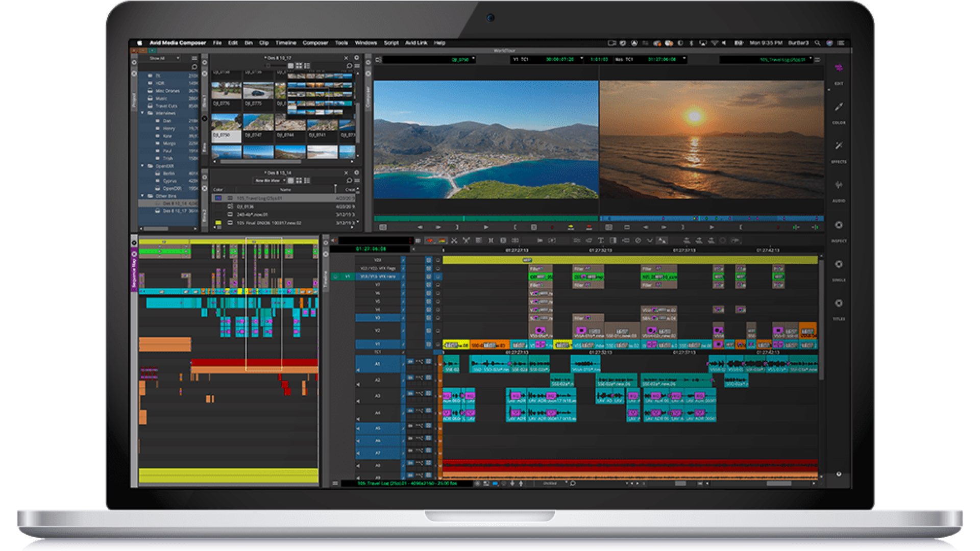This screenshot has height=551, width=980.
Task: Open the File menu
Action: point(217,43)
